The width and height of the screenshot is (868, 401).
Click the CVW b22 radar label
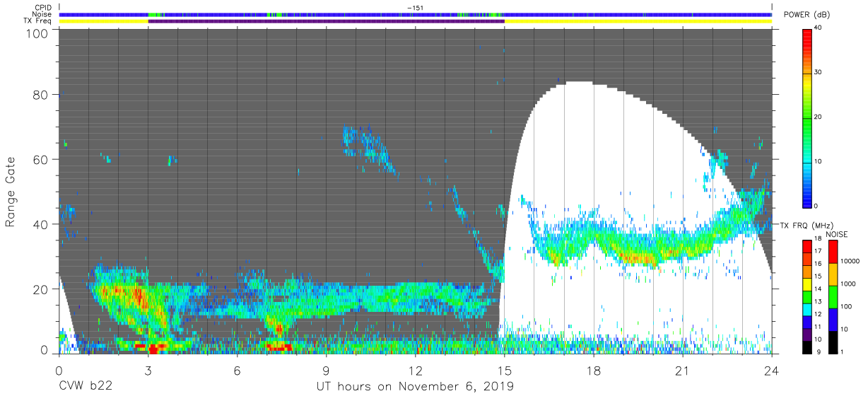coord(86,387)
